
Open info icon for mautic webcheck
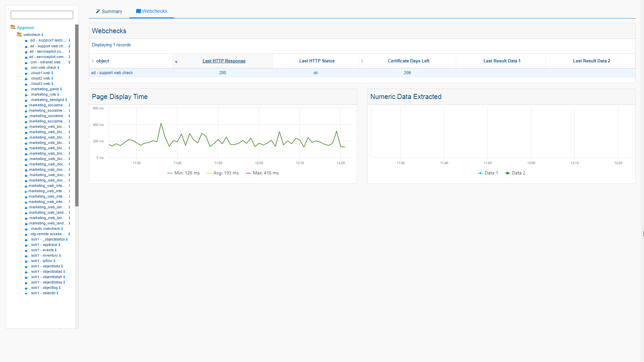point(62,228)
